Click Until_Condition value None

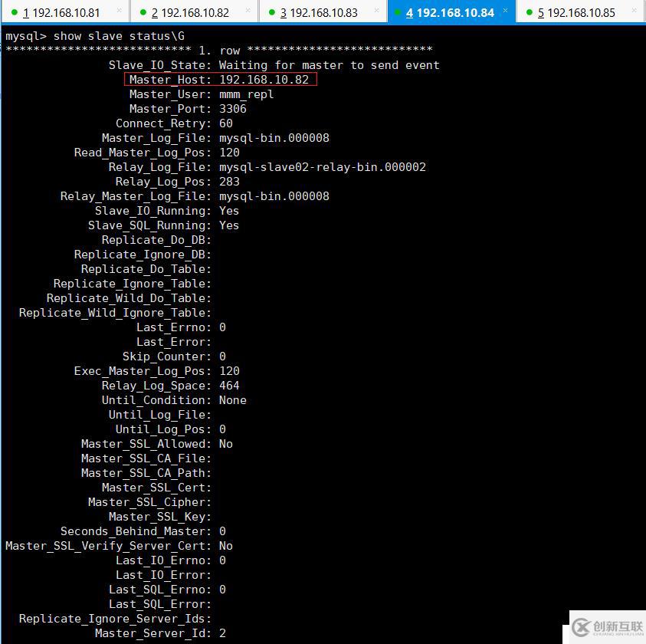pos(233,400)
